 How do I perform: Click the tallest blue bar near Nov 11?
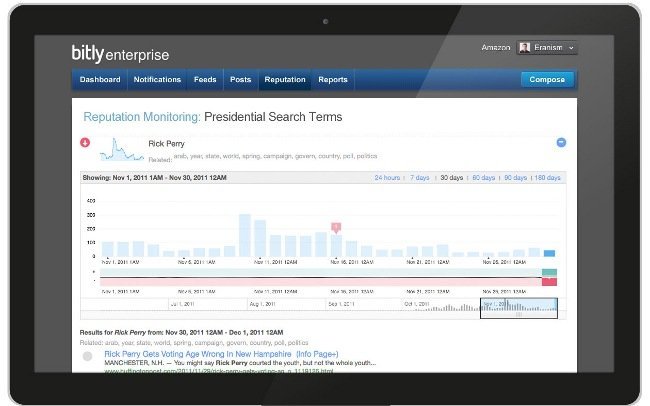(x=245, y=236)
